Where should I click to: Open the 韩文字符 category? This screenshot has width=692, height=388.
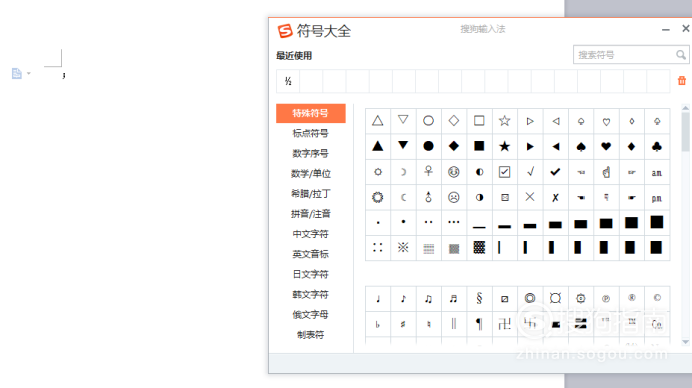point(311,294)
